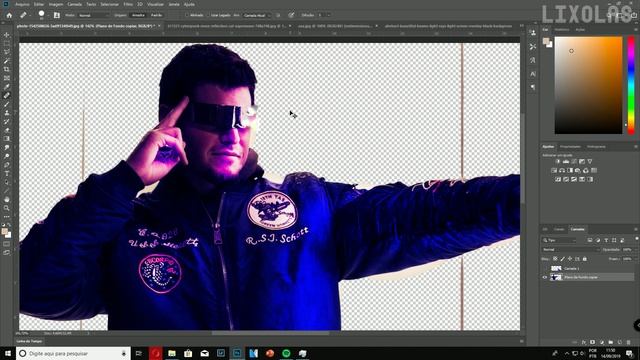Toggle lock layer position
The width and height of the screenshot is (640, 360).
[x=570, y=259]
